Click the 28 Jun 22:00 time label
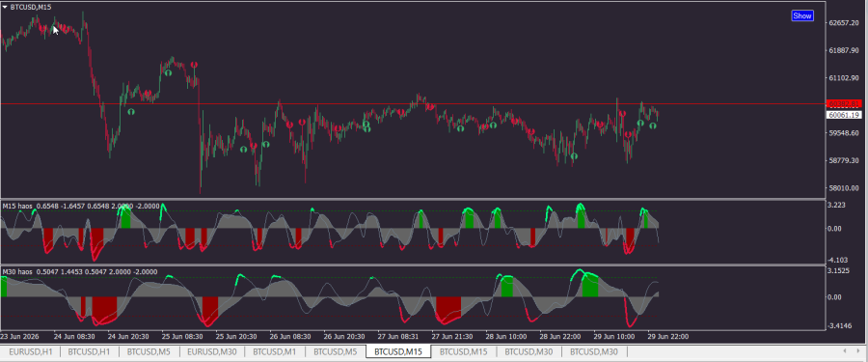 pyautogui.click(x=559, y=337)
